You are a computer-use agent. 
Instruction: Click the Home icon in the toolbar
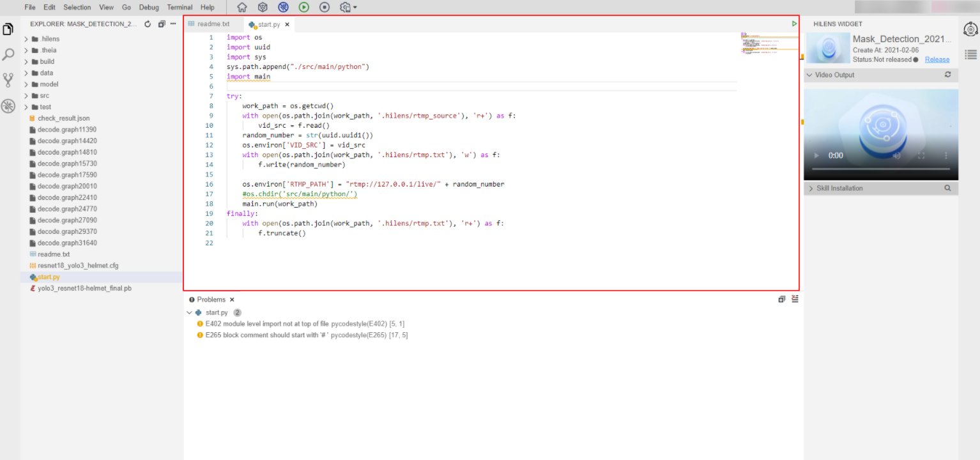point(242,7)
